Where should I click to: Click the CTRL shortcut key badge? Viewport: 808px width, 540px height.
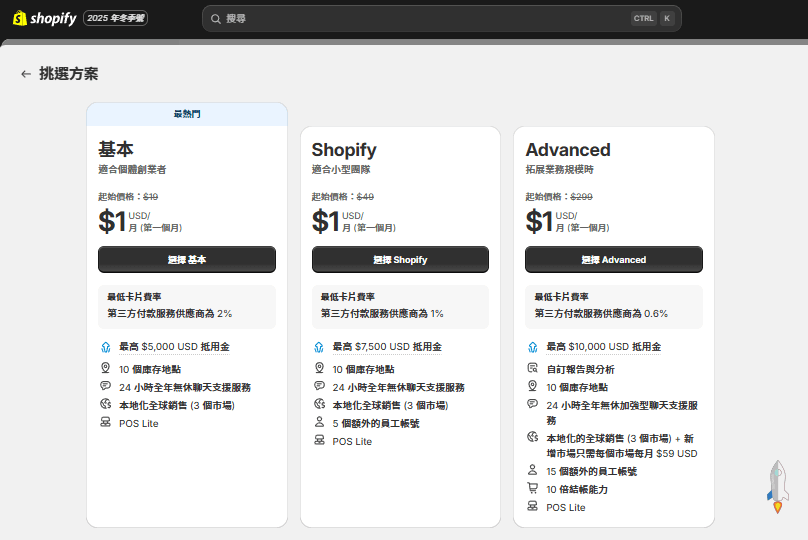point(644,19)
